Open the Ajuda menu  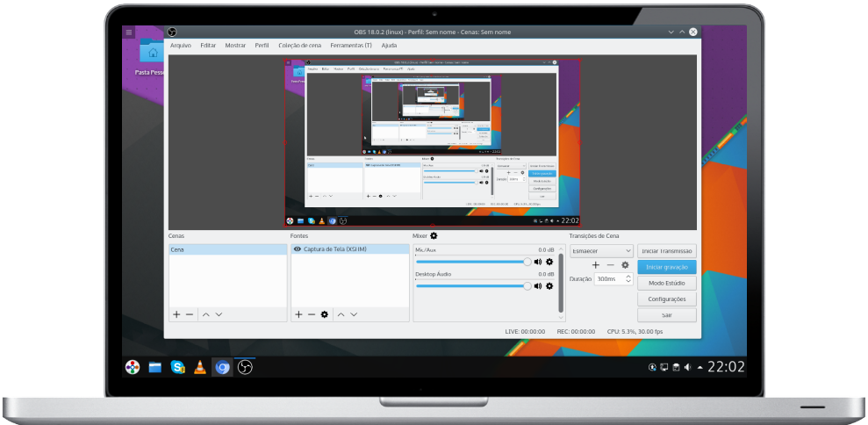pyautogui.click(x=389, y=46)
